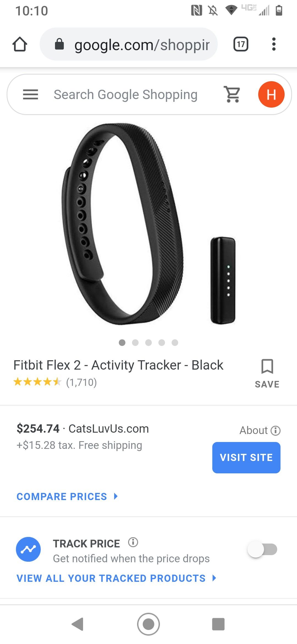Open the hamburger navigation menu
Viewport: 297px width, 644px height.
coord(31,94)
